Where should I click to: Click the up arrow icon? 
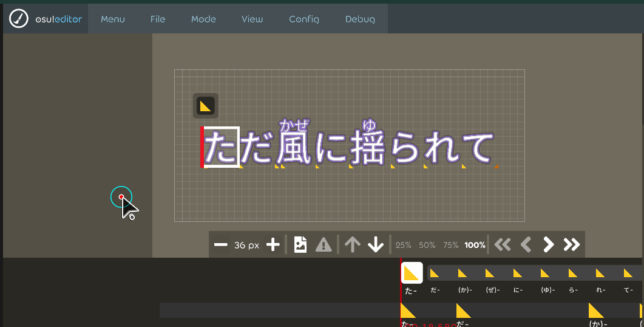[353, 245]
